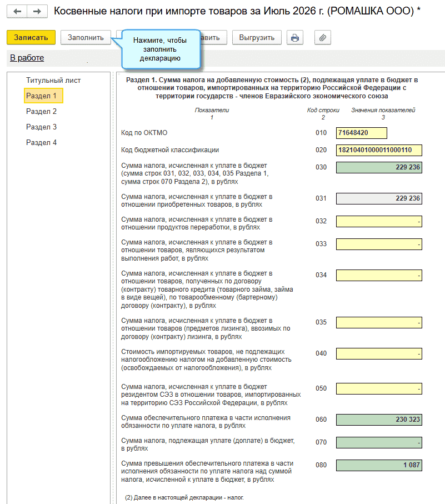Switch to Раздел 3
The height and width of the screenshot is (504, 445).
point(42,127)
